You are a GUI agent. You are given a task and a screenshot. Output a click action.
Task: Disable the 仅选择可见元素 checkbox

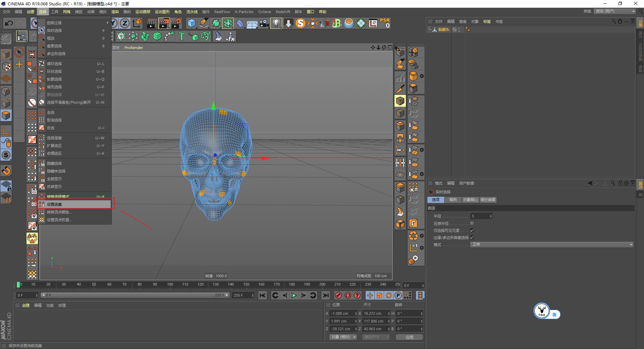click(472, 230)
